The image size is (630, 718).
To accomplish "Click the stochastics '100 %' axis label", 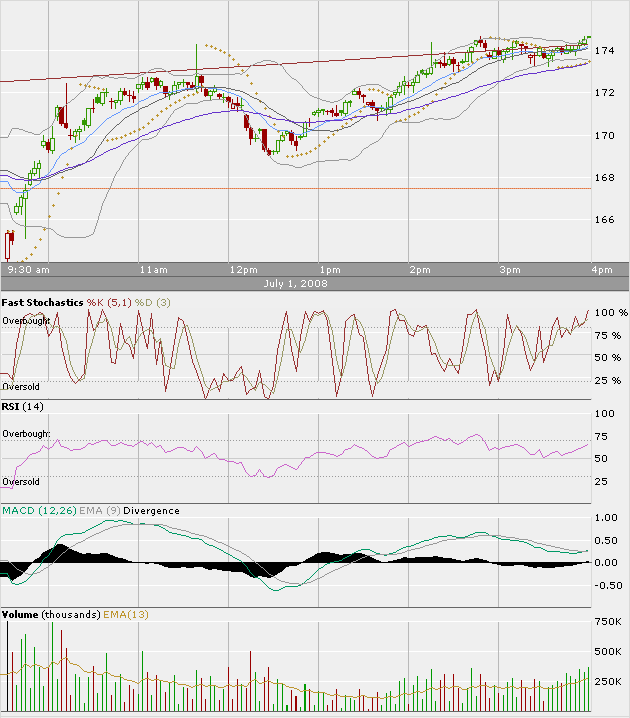I will point(611,313).
